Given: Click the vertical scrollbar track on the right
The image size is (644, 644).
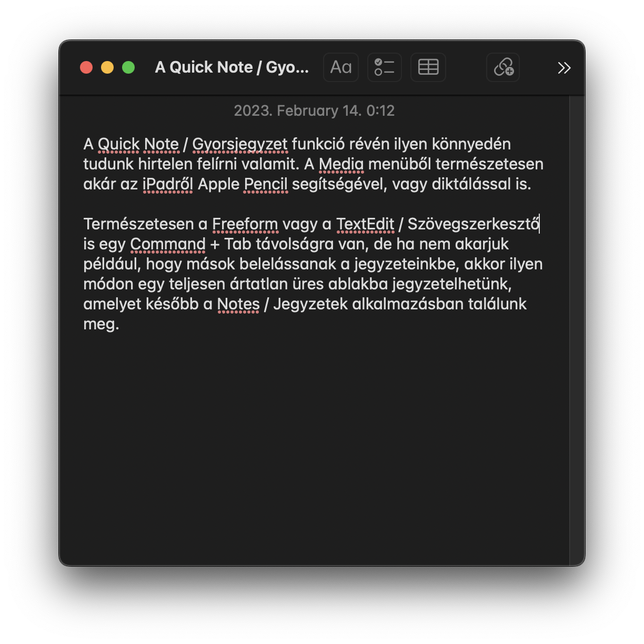Looking at the screenshot, I should point(577,330).
